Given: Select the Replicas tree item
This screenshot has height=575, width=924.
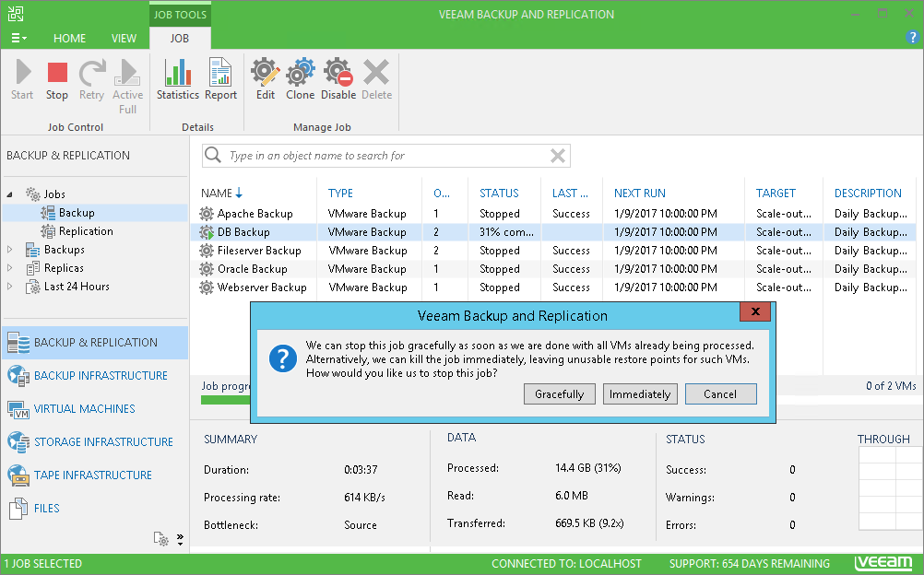Looking at the screenshot, I should point(64,268).
